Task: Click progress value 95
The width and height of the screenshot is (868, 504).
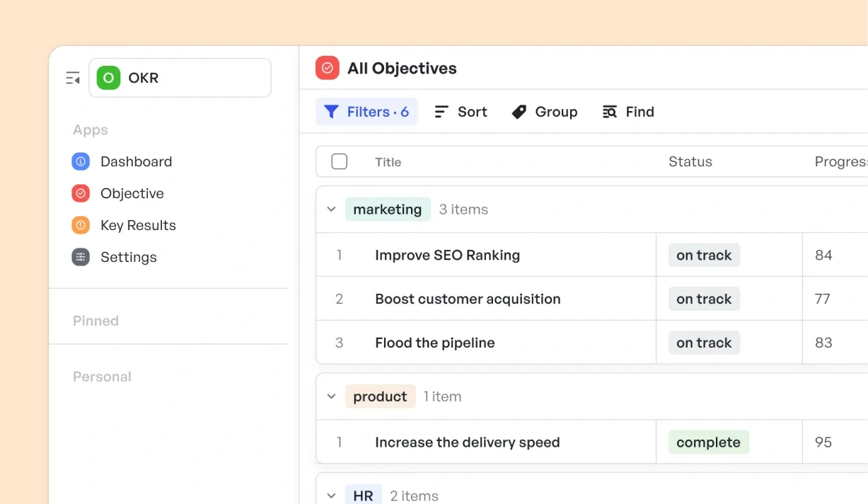Action: [x=823, y=442]
